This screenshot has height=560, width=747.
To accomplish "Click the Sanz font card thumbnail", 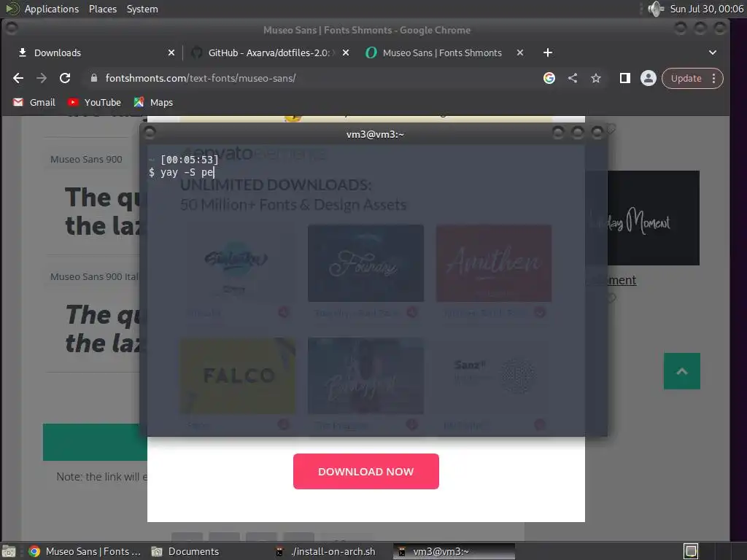I will tap(494, 376).
